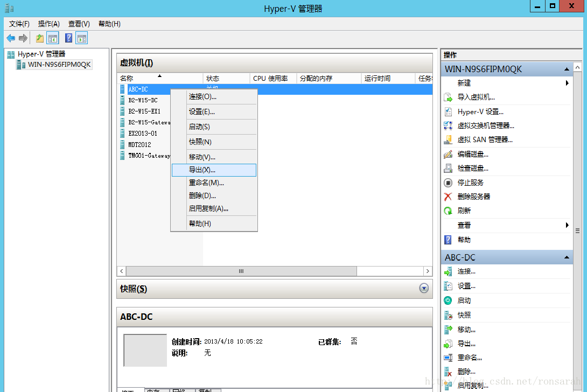587x392 pixels.
Task: Sort by the 名称 column header
Action: pos(160,78)
